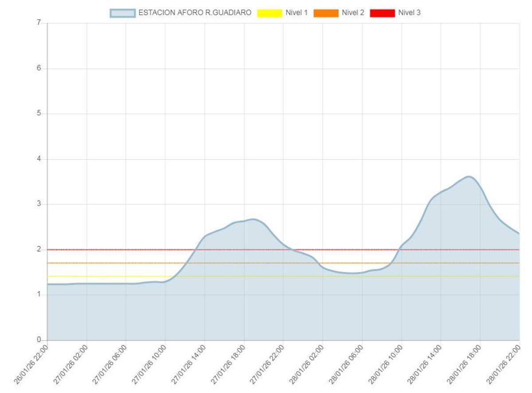Toggle ESTACION AFORO R.GUADIARO series label

pos(195,13)
